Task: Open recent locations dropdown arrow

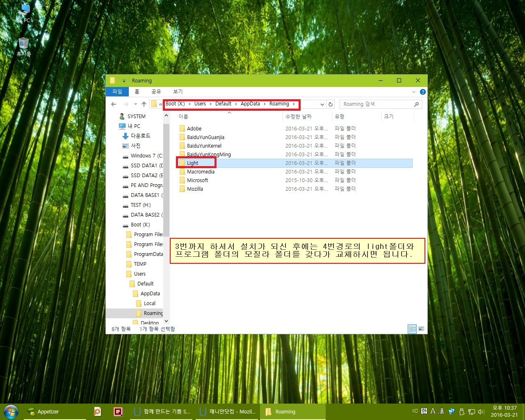Action: point(135,104)
